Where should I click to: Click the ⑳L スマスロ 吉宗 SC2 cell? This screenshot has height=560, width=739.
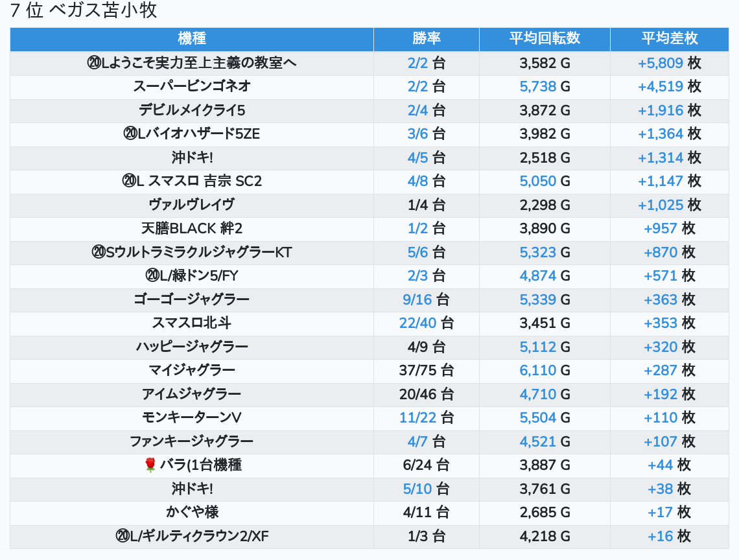pos(192,181)
